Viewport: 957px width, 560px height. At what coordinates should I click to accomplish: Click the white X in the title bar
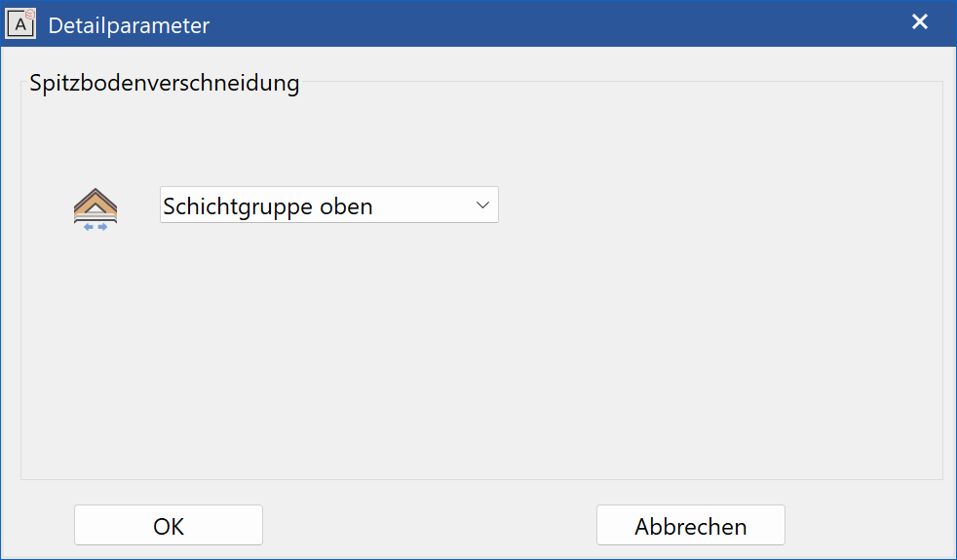(x=920, y=22)
